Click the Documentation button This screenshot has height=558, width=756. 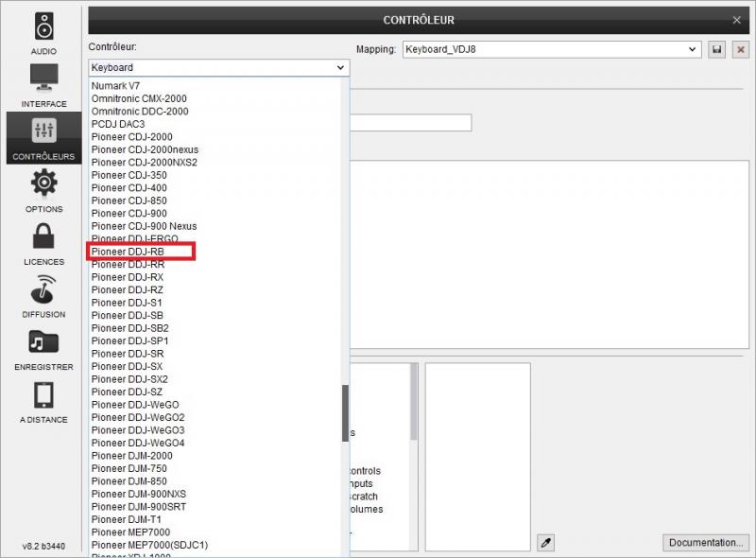[x=705, y=543]
